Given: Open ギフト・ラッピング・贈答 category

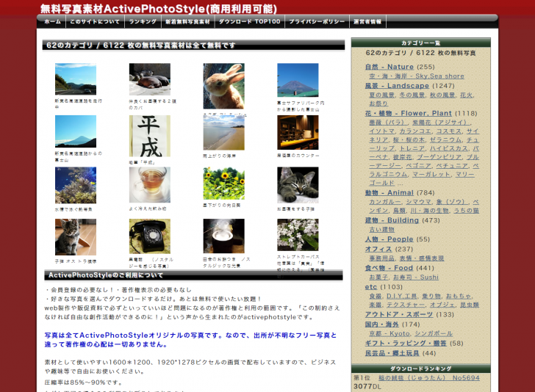Looking at the screenshot, I should (406, 344).
